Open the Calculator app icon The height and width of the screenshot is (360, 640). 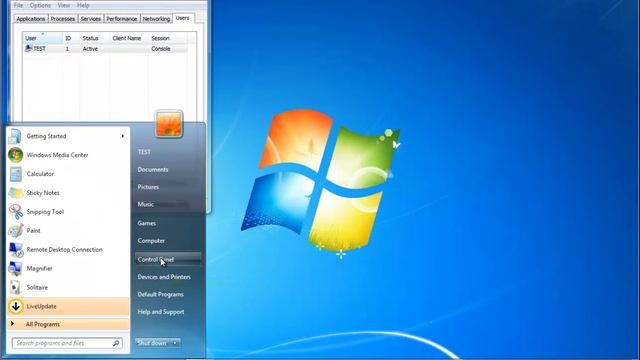16,174
